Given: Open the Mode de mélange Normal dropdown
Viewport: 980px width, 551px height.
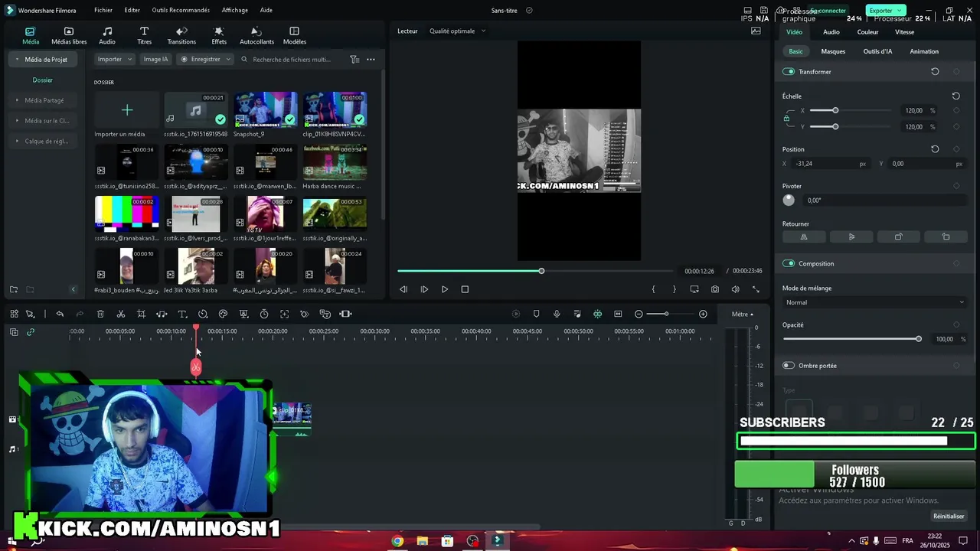Looking at the screenshot, I should click(x=873, y=302).
